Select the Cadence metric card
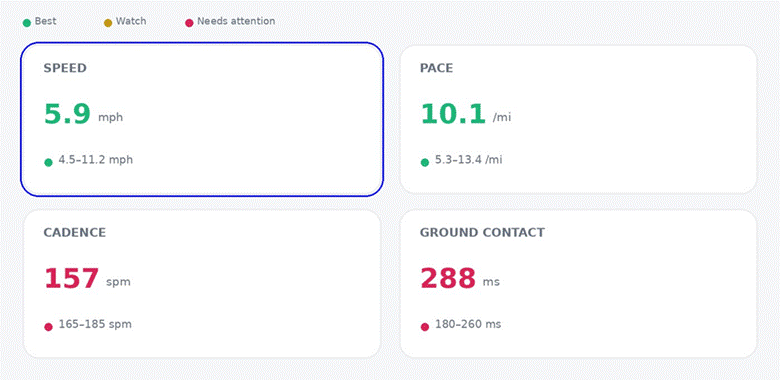Viewport: 780px width, 380px height. point(202,284)
